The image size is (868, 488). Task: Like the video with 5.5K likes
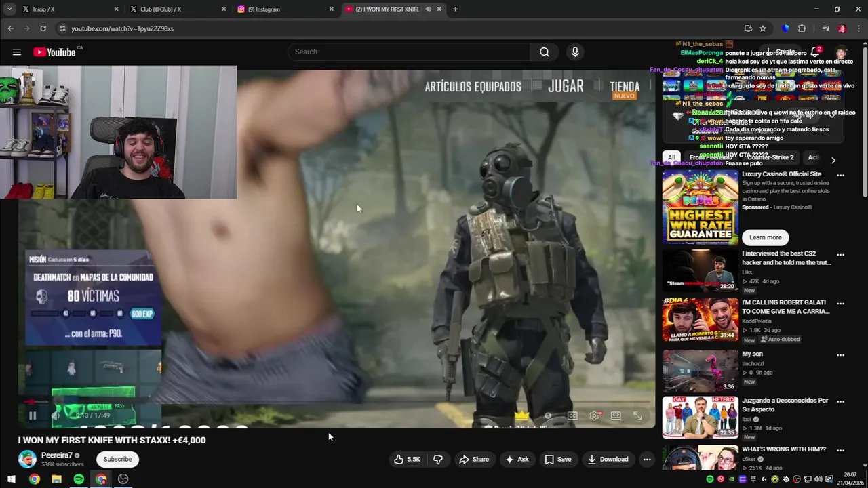coord(407,460)
